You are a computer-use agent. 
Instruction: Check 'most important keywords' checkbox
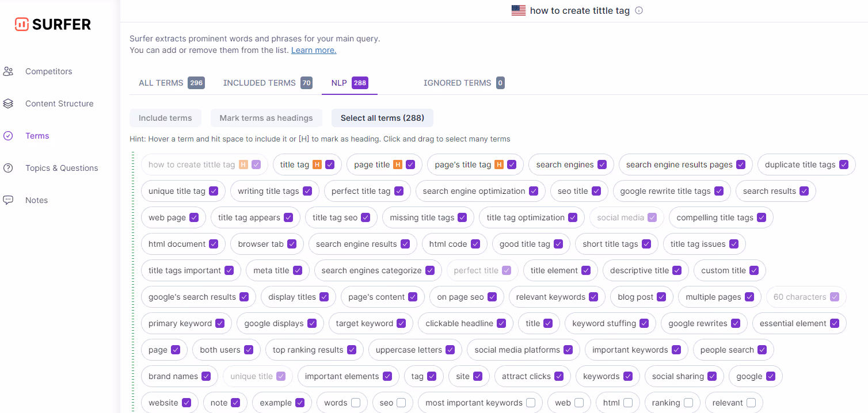[531, 403]
